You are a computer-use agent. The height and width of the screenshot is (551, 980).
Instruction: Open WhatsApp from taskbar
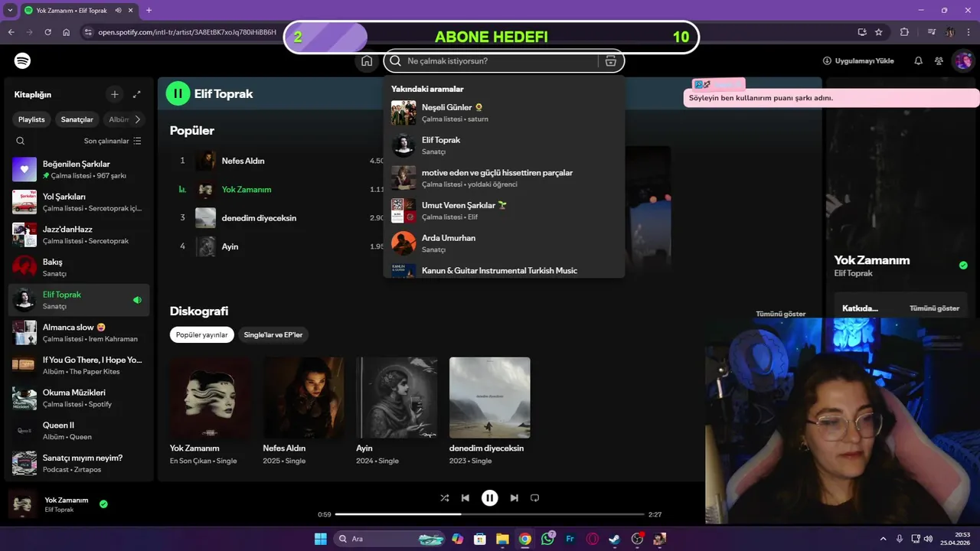(547, 539)
